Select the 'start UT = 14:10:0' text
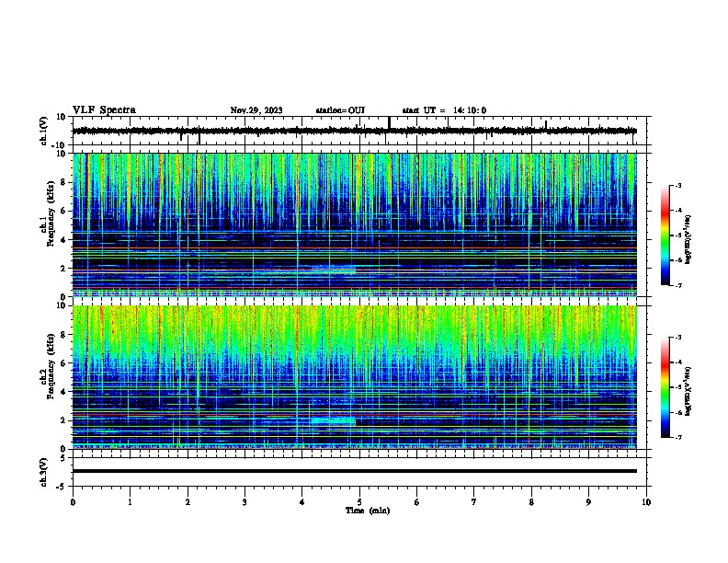This screenshot has height=563, width=728. (x=444, y=110)
